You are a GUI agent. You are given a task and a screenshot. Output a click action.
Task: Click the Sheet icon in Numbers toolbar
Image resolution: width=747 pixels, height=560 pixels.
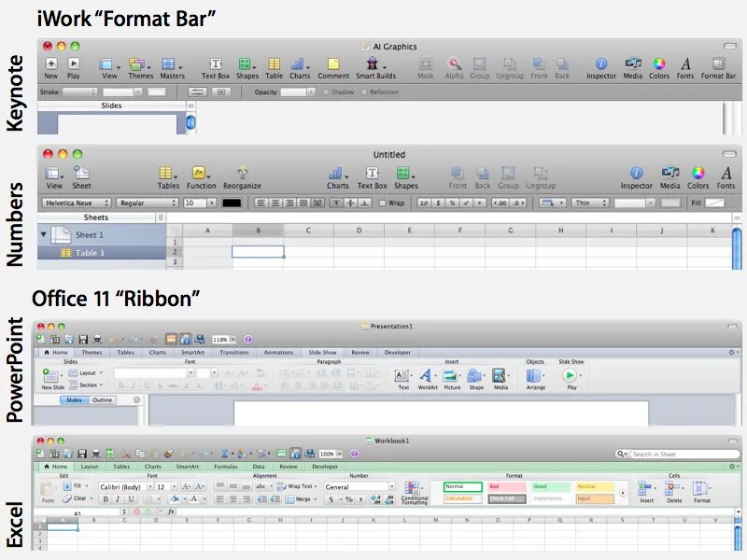[x=81, y=173]
